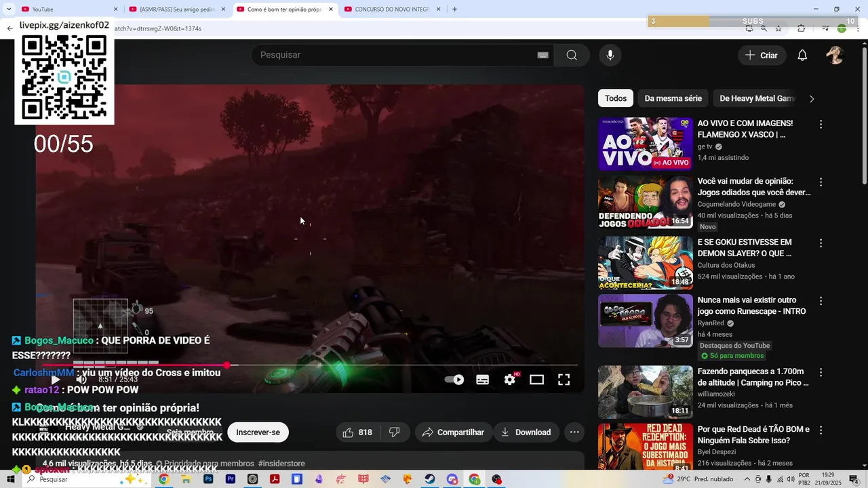Open options for Runescape INTRO video
The height and width of the screenshot is (488, 868).
(x=821, y=301)
